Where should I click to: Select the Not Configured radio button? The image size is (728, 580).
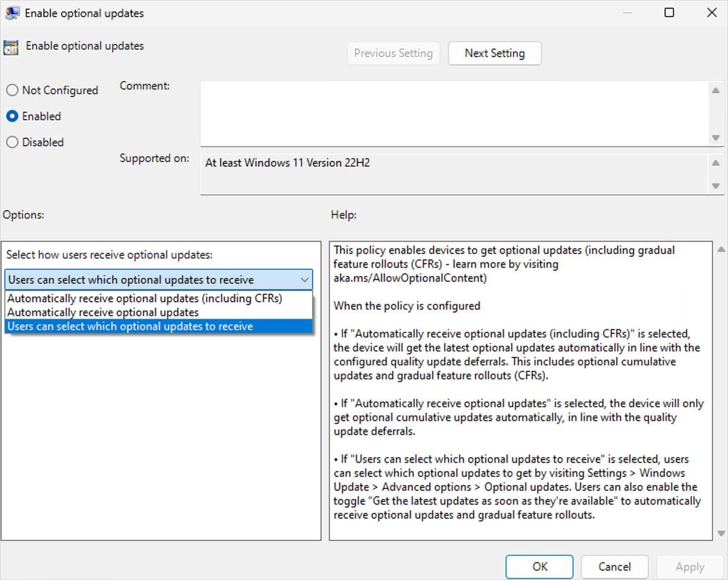[12, 90]
